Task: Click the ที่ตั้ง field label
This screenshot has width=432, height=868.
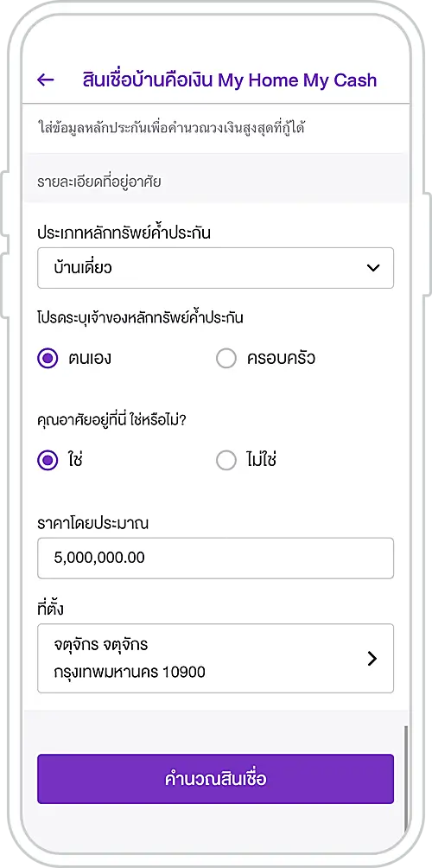Action: click(50, 610)
